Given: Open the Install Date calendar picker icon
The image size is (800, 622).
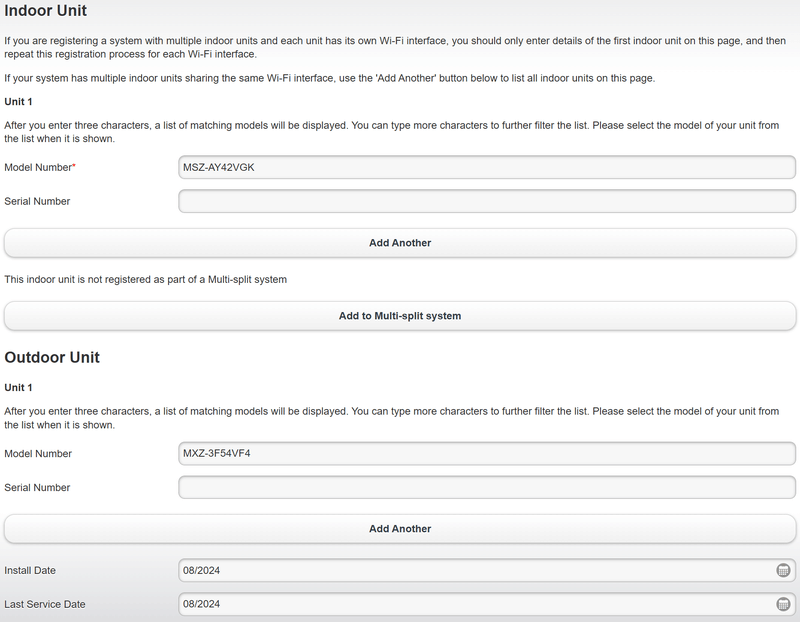Looking at the screenshot, I should [783, 570].
